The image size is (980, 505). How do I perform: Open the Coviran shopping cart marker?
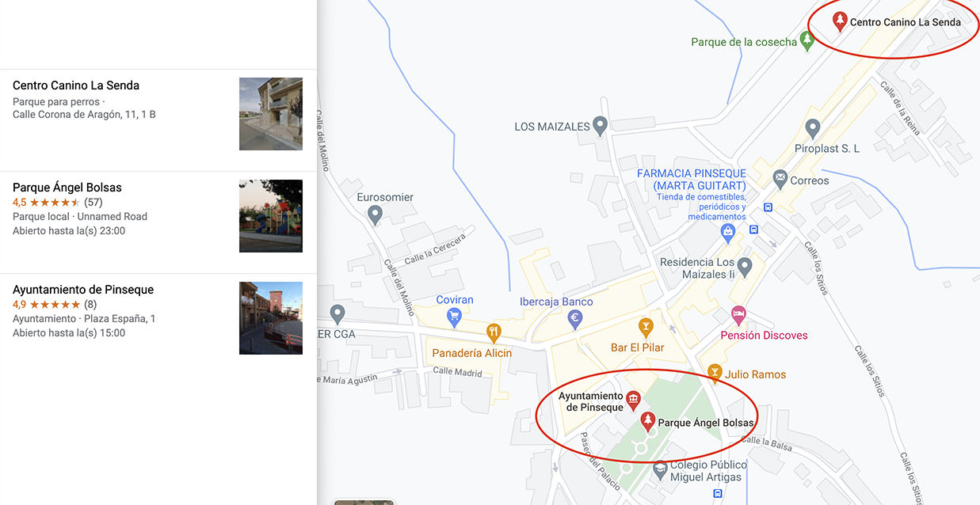[454, 318]
